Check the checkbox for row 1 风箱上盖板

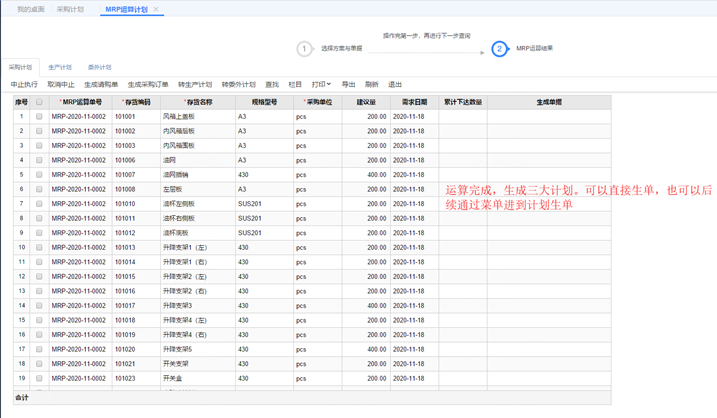point(39,117)
